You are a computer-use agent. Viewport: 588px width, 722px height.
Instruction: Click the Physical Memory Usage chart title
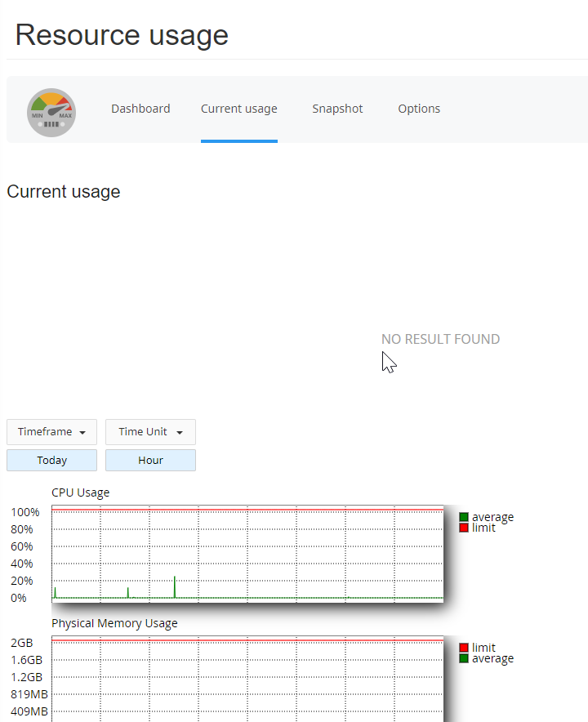tap(114, 623)
